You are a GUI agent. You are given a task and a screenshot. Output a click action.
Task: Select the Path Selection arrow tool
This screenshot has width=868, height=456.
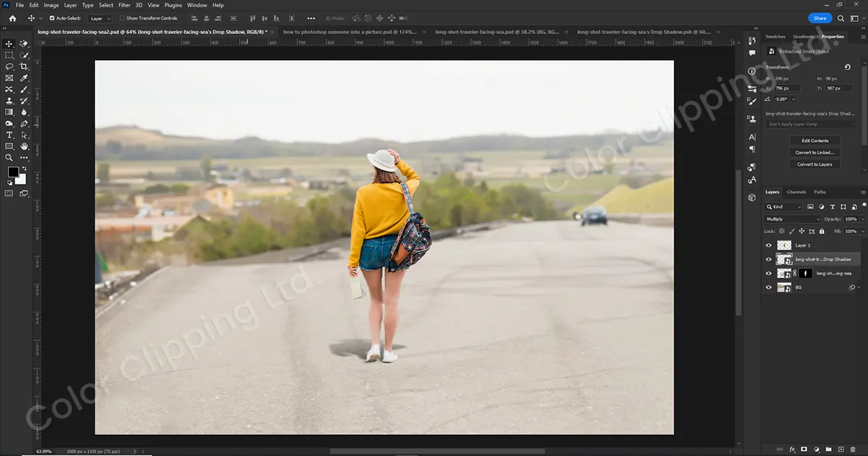[x=24, y=135]
